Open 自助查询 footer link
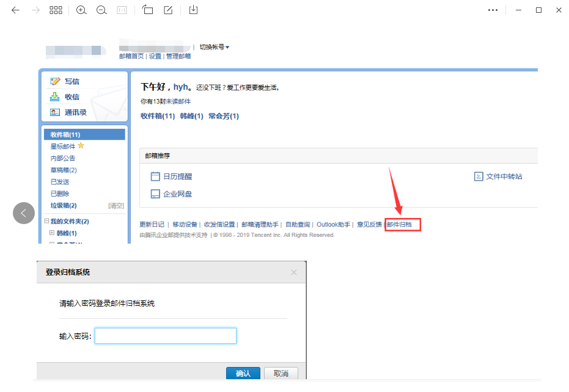This screenshot has height=392, width=569. 298,225
